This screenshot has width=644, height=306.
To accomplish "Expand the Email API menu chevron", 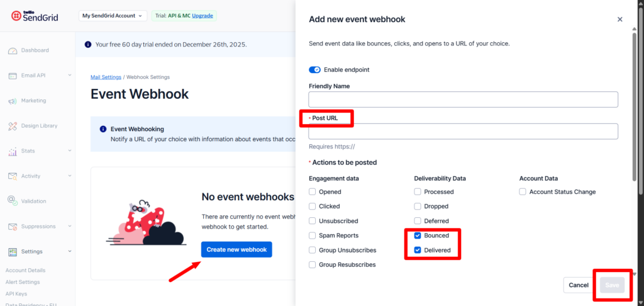I will pyautogui.click(x=70, y=76).
